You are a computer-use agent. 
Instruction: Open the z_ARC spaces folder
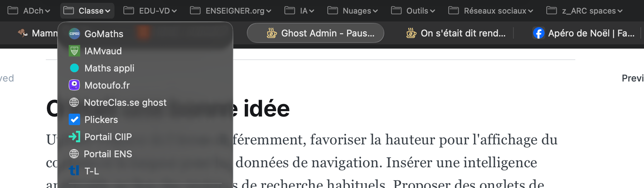pos(585,11)
